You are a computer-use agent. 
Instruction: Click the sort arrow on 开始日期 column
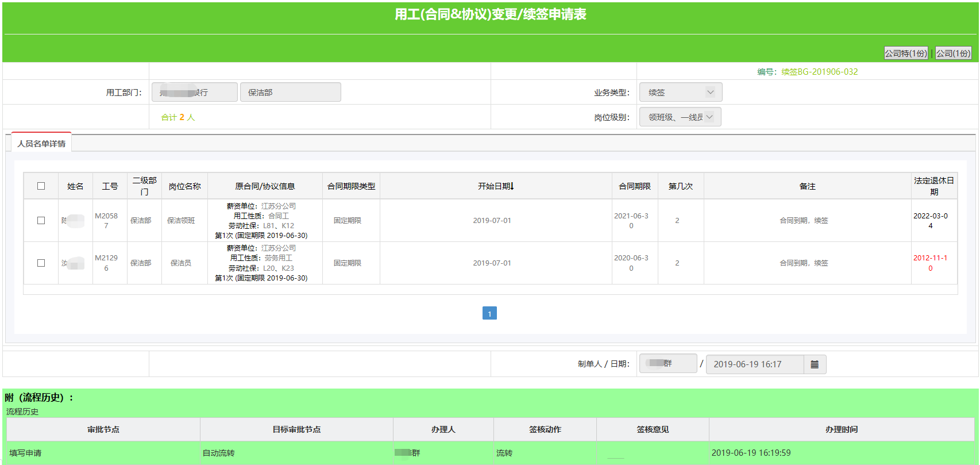[512, 186]
